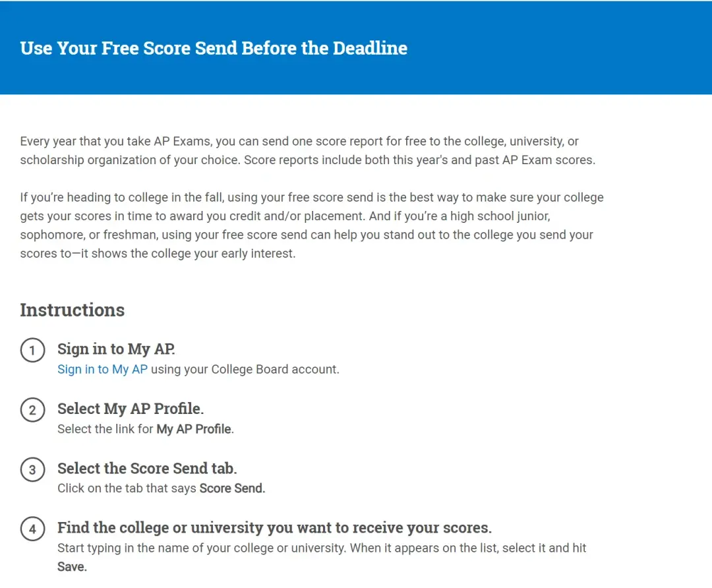Click the step 1 circled number icon
This screenshot has height=588, width=712.
[x=32, y=350]
